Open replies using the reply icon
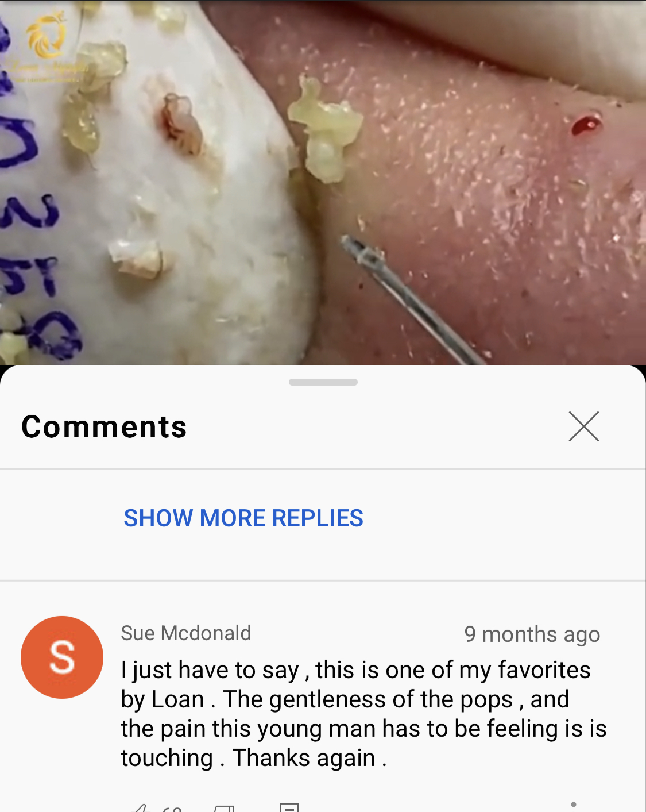This screenshot has height=812, width=646. tap(289, 808)
